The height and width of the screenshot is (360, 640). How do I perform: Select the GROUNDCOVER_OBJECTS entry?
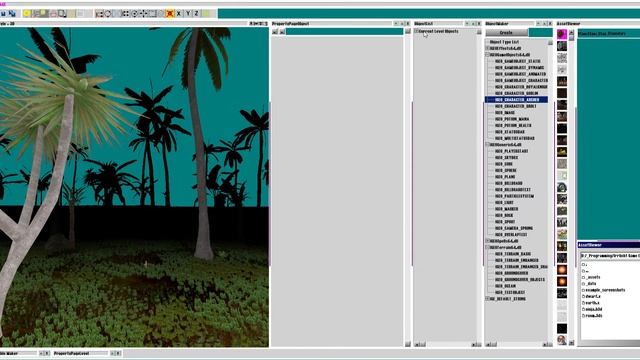520,280
